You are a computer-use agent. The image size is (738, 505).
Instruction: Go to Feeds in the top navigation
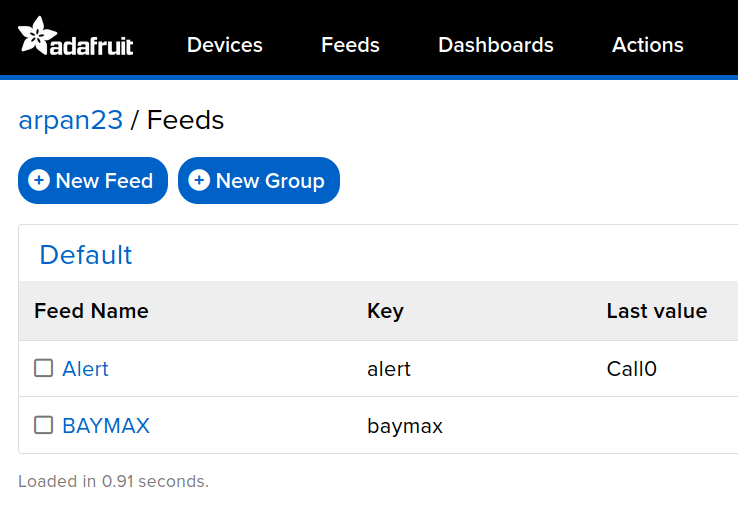point(350,45)
